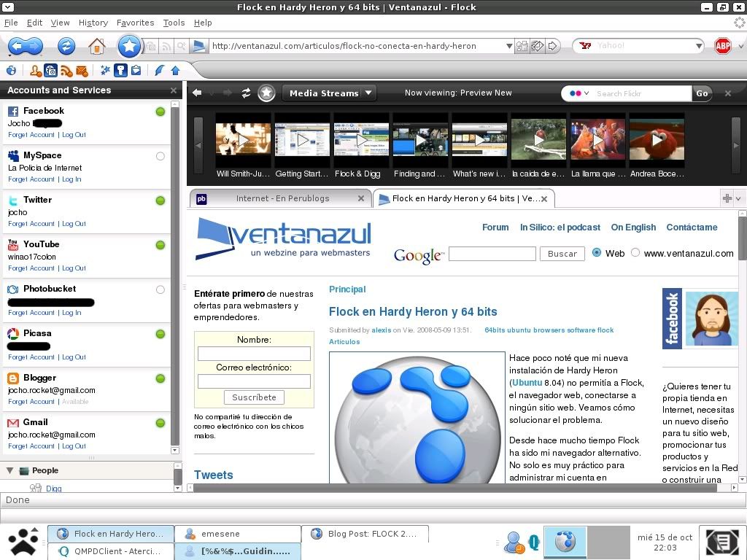This screenshot has width=747, height=560.
Task: Click the web page vertical scrollbar
Action: (x=742, y=348)
